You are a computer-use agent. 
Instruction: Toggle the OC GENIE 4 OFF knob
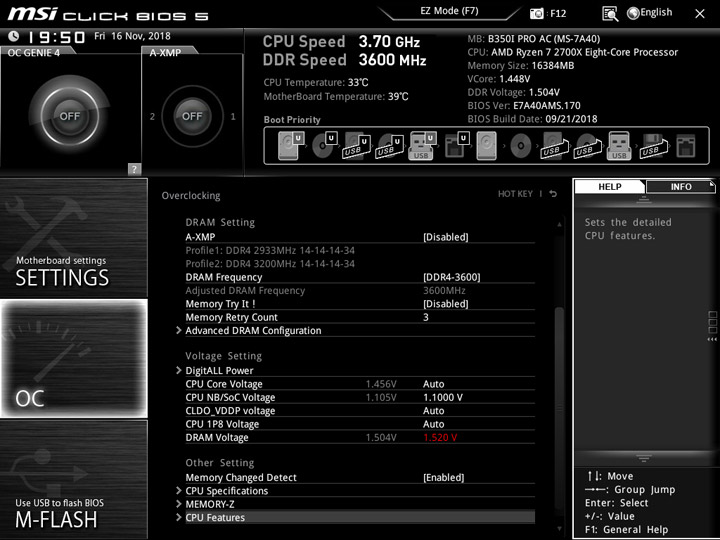click(69, 116)
